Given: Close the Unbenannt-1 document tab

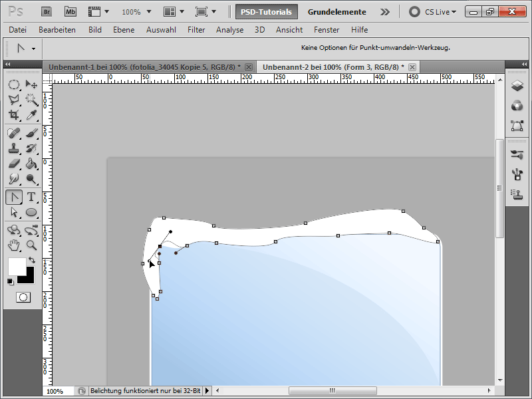Looking at the screenshot, I should coord(249,67).
